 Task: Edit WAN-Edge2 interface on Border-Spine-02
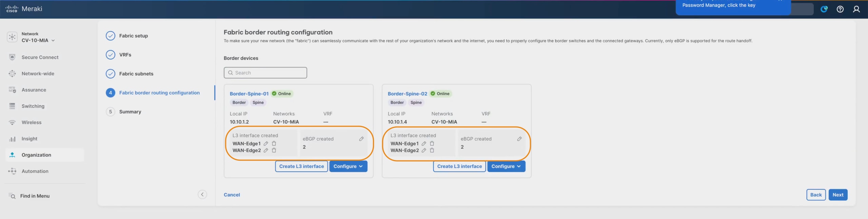424,150
